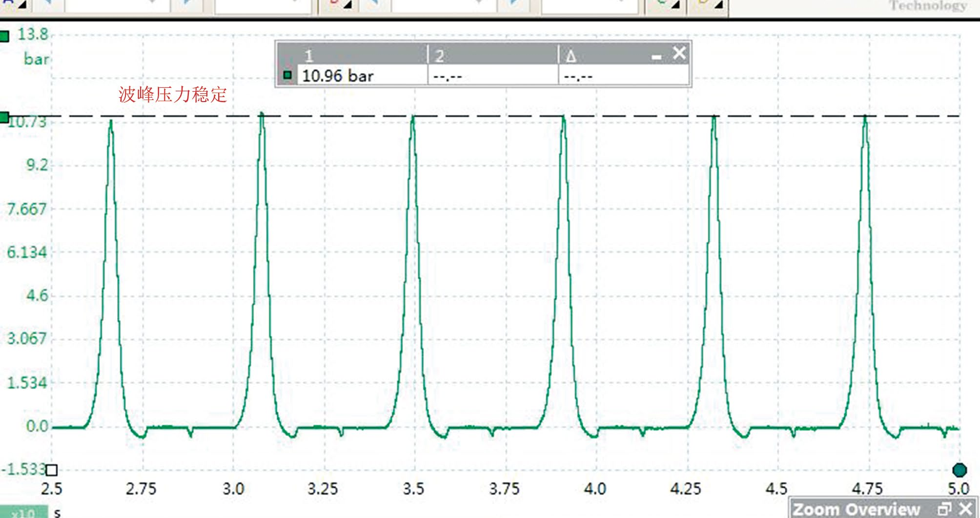Click the 1.534 pressure axis label
The height and width of the screenshot is (518, 980).
point(27,383)
